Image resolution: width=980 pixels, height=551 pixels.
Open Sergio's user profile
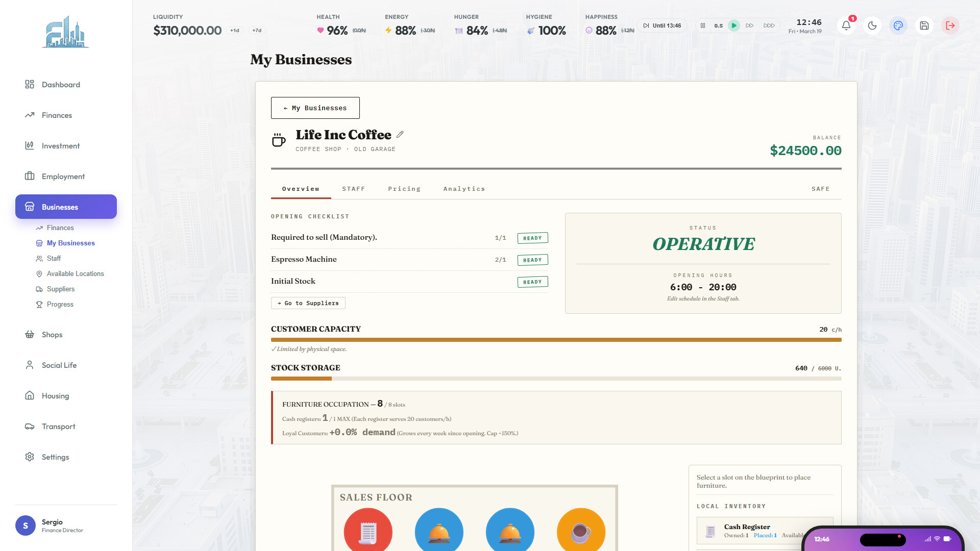pyautogui.click(x=66, y=525)
